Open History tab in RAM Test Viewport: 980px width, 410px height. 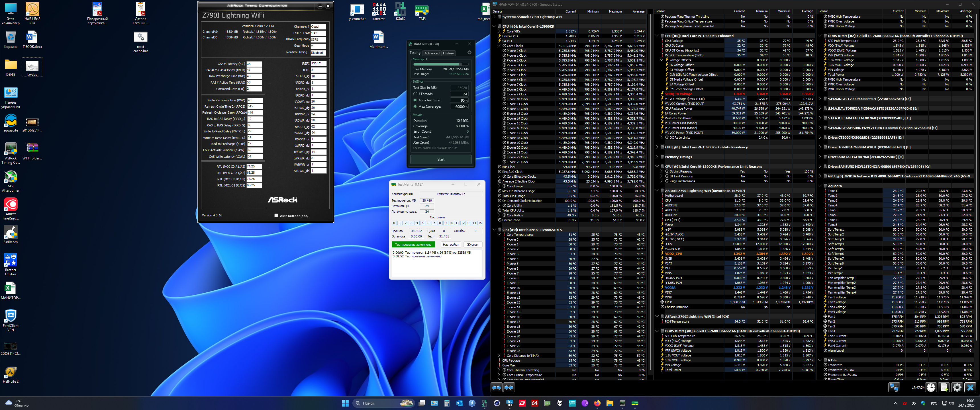448,53
